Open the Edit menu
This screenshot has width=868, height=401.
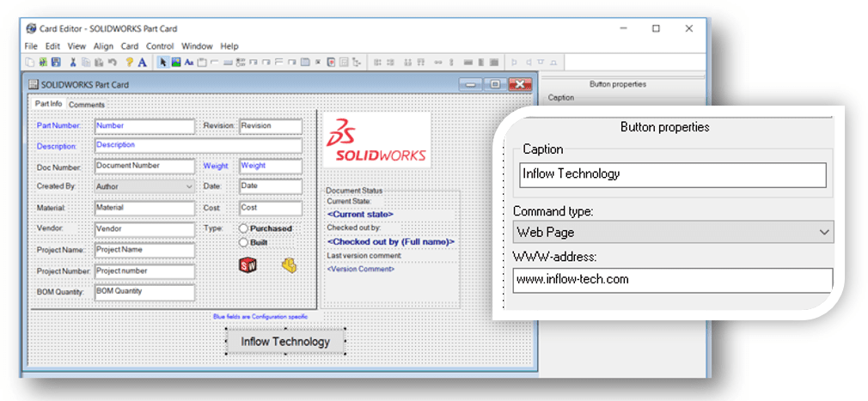52,46
